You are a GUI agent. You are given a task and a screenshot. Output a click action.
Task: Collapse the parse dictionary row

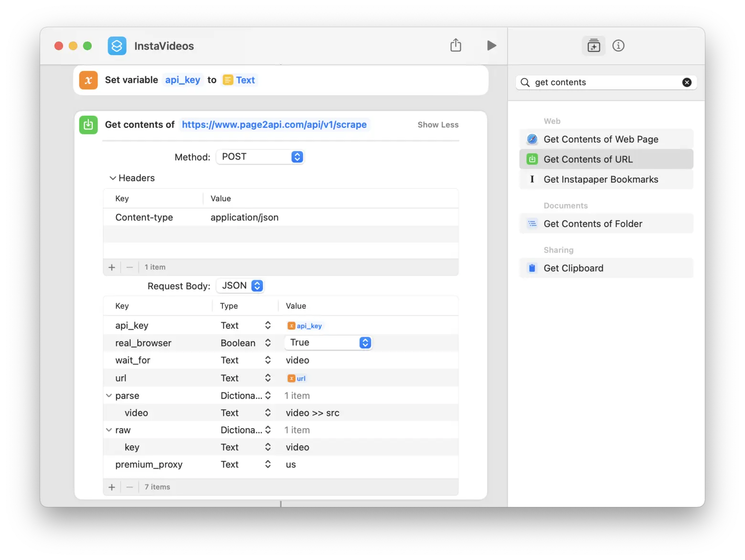pyautogui.click(x=109, y=396)
